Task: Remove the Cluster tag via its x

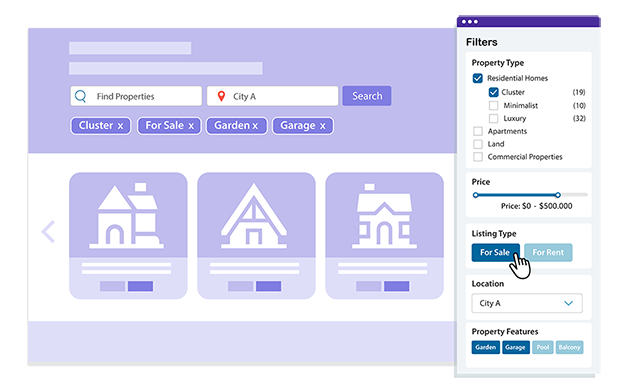Action: (120, 126)
